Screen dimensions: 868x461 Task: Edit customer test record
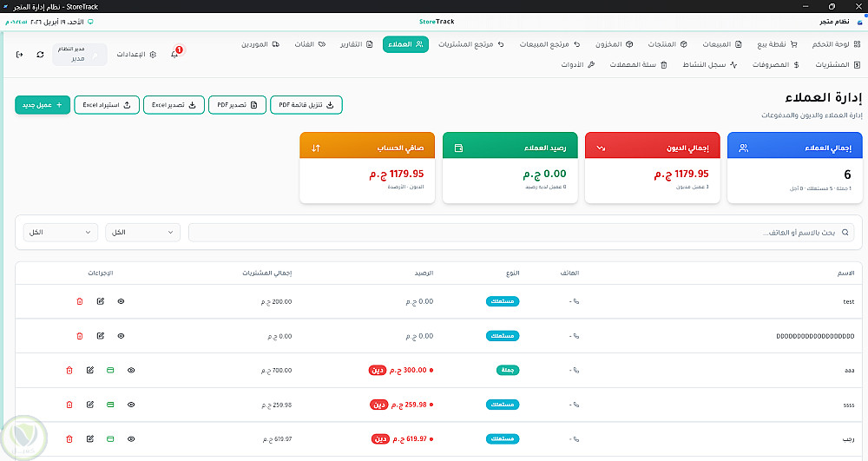tap(100, 301)
